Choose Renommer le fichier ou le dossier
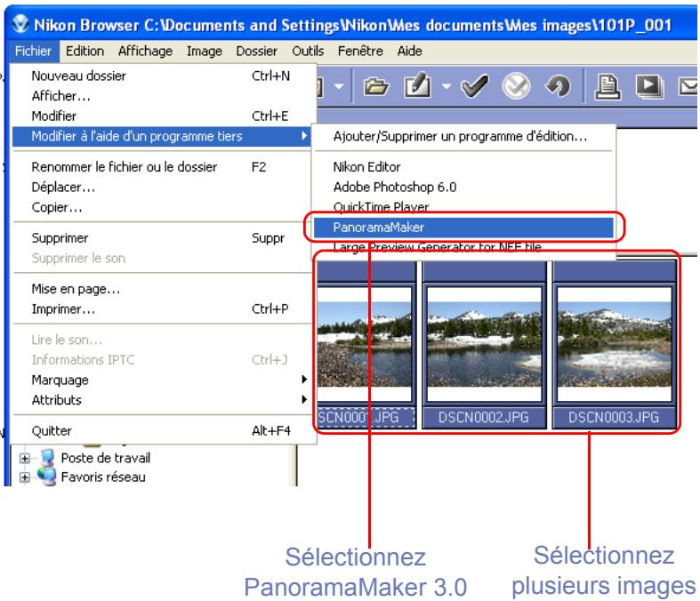This screenshot has height=601, width=700. pos(162,167)
